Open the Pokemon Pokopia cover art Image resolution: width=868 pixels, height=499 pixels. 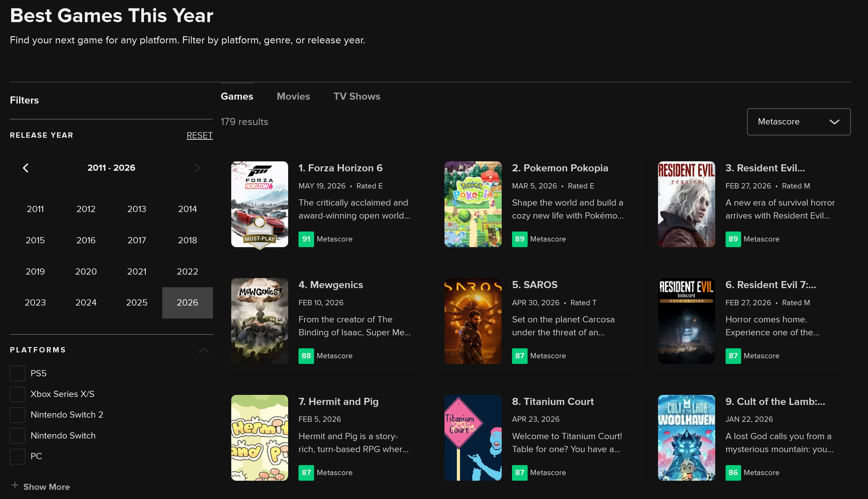(473, 204)
